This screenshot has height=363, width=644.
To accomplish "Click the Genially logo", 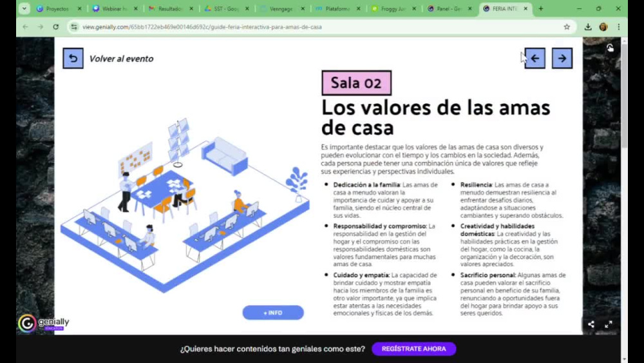I will coord(44,323).
